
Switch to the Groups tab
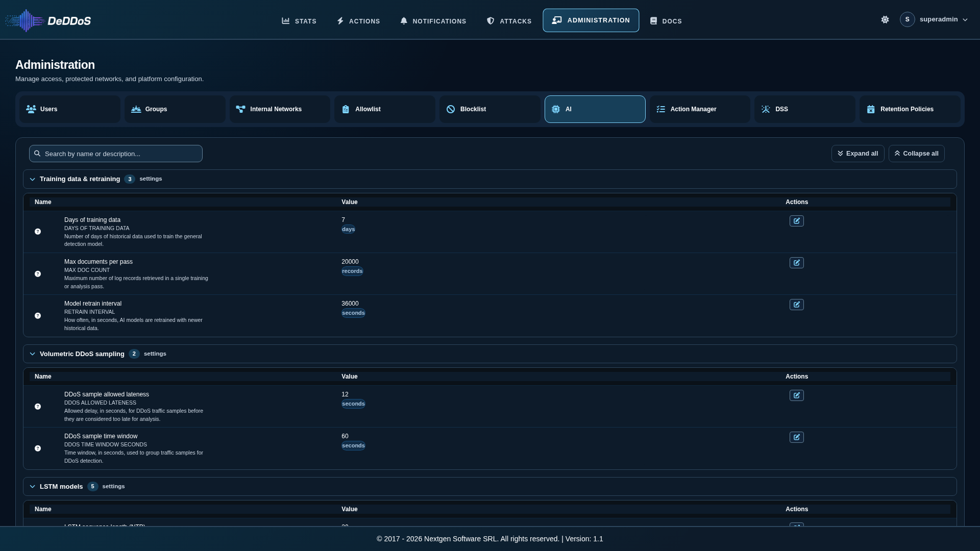[175, 109]
